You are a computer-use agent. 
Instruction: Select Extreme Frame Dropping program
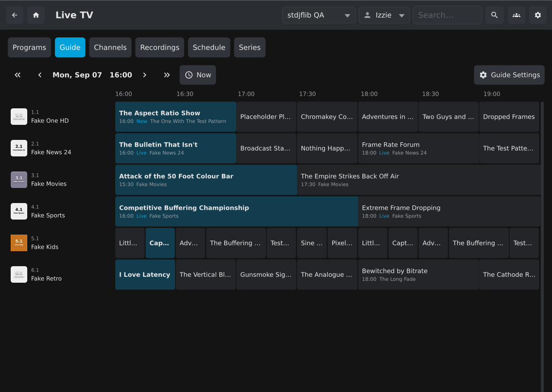(x=449, y=212)
